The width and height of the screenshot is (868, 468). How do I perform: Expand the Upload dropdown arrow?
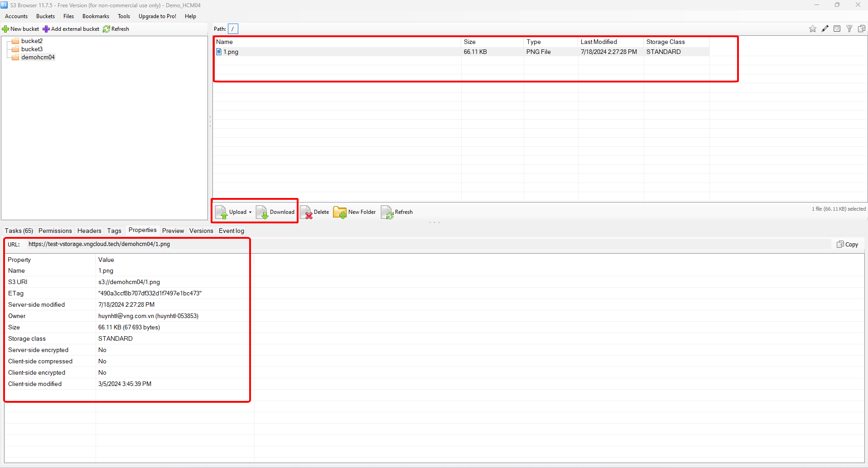coord(250,212)
